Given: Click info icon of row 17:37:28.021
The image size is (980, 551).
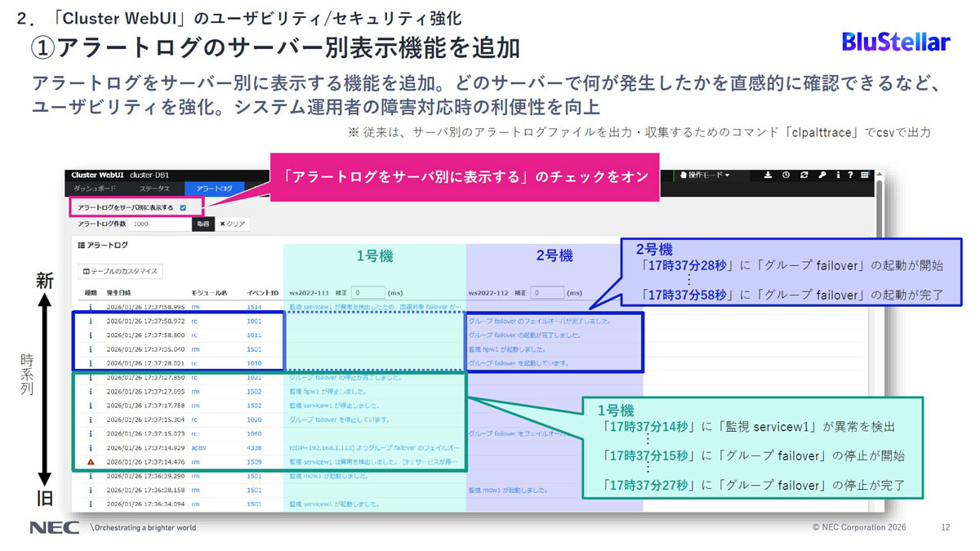Looking at the screenshot, I should (91, 362).
